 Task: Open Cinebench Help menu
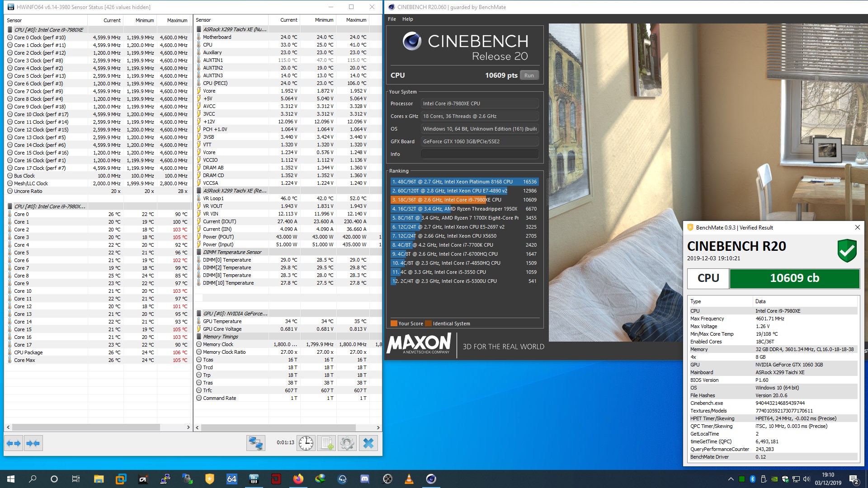pyautogui.click(x=408, y=19)
